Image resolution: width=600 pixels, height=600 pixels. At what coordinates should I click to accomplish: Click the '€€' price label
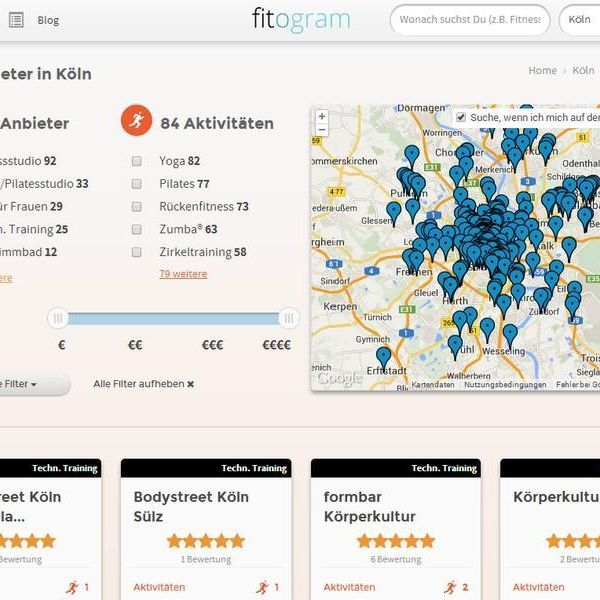135,345
